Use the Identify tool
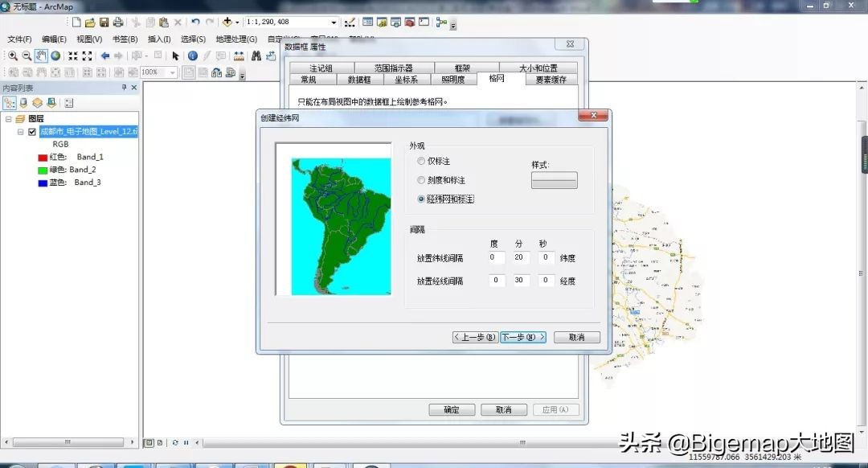The width and height of the screenshot is (868, 468). pos(193,56)
